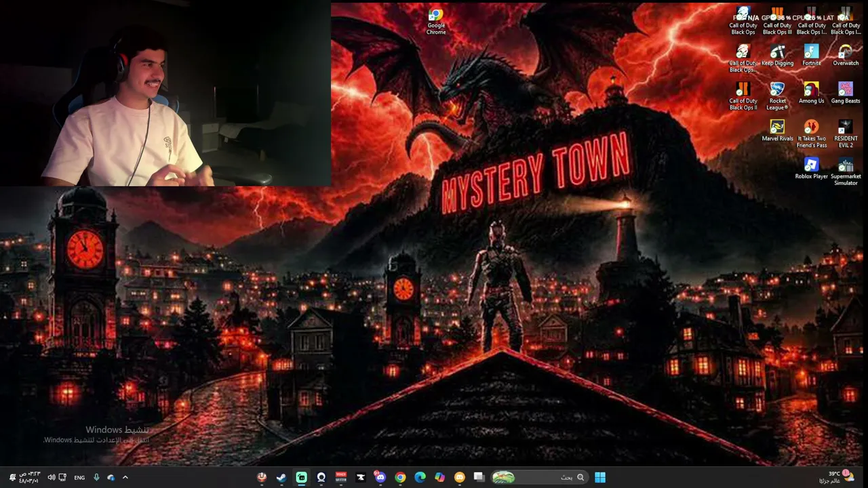Click the streamer webcam overlay

(x=165, y=93)
